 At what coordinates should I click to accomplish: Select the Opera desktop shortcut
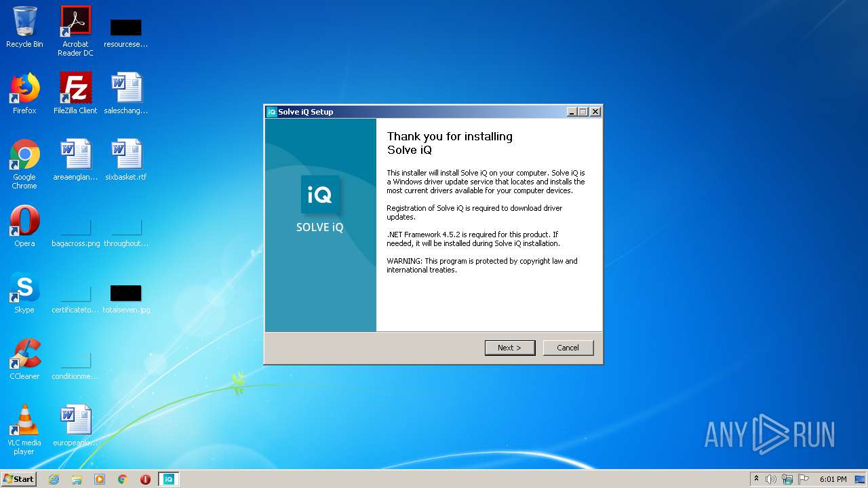pos(24,226)
